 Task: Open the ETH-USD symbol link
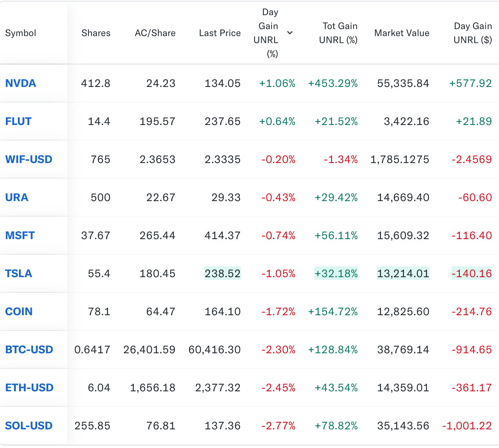click(x=29, y=388)
